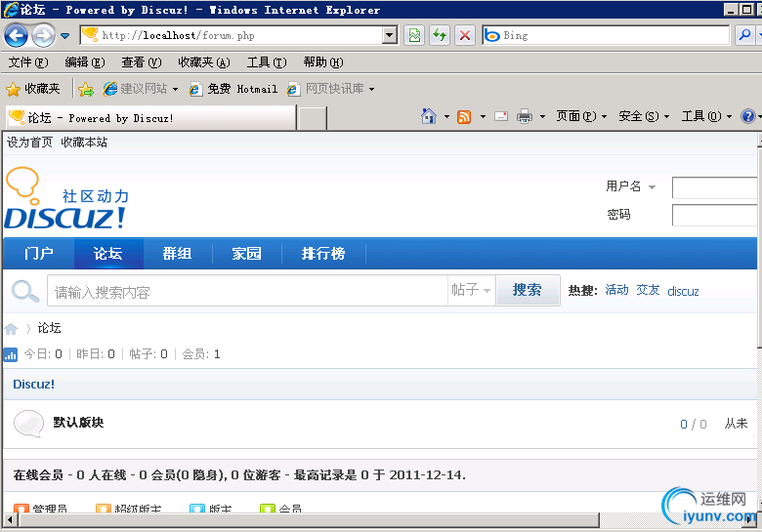Click the Discuz! category heading link
The width and height of the screenshot is (762, 532).
33,384
